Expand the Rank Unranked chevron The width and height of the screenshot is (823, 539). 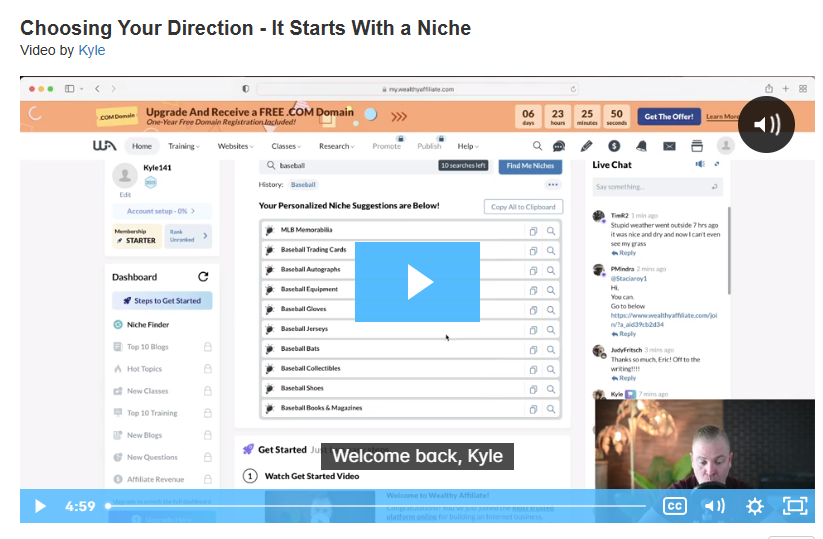tap(205, 236)
